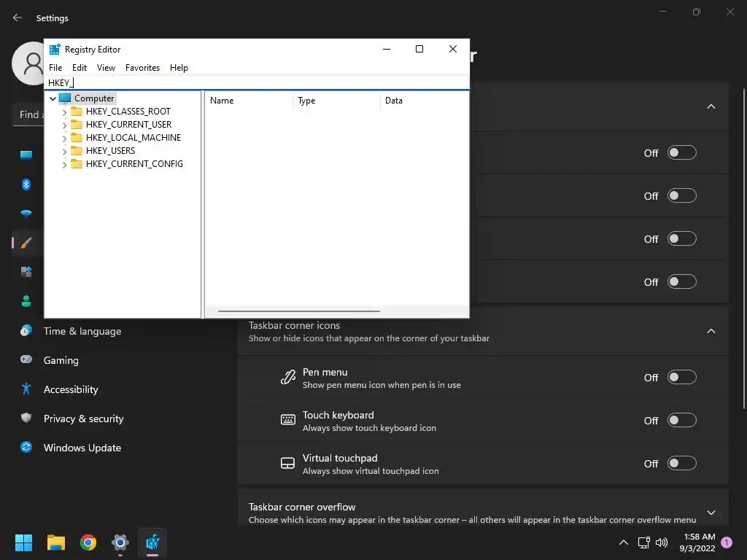Toggle fourth Off switch in top taskbar section
747x560 pixels.
(x=681, y=281)
